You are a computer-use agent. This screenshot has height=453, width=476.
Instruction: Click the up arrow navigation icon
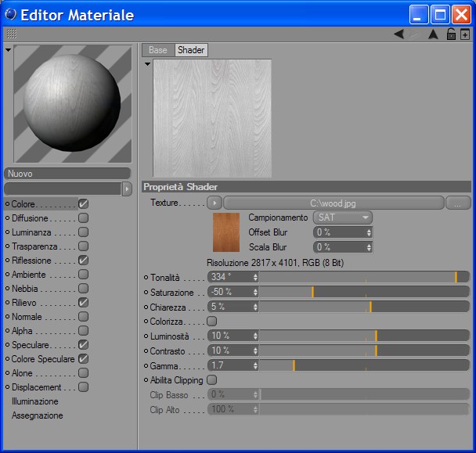pyautogui.click(x=433, y=34)
